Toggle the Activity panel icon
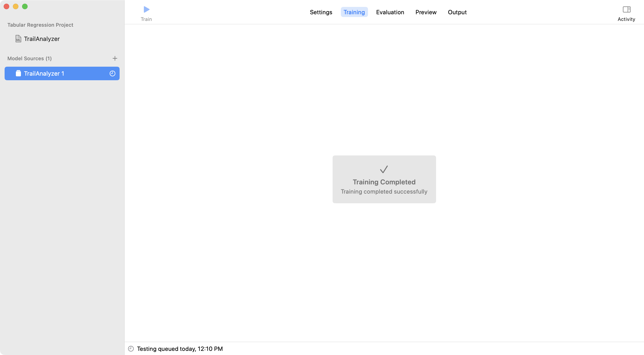This screenshot has width=644, height=355. [626, 9]
